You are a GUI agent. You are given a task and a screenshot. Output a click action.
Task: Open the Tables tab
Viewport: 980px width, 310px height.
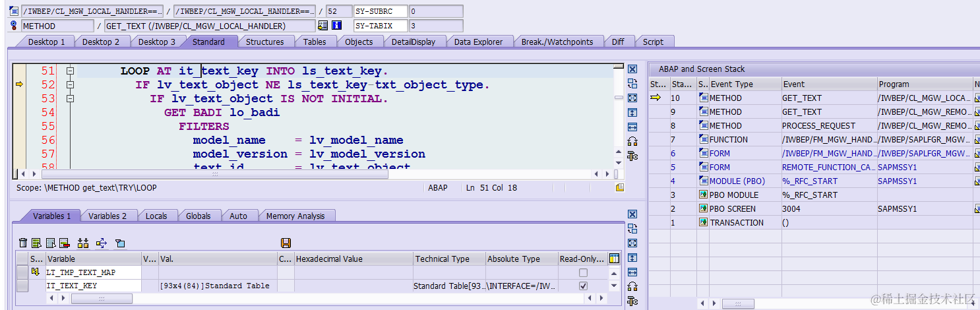pyautogui.click(x=315, y=42)
